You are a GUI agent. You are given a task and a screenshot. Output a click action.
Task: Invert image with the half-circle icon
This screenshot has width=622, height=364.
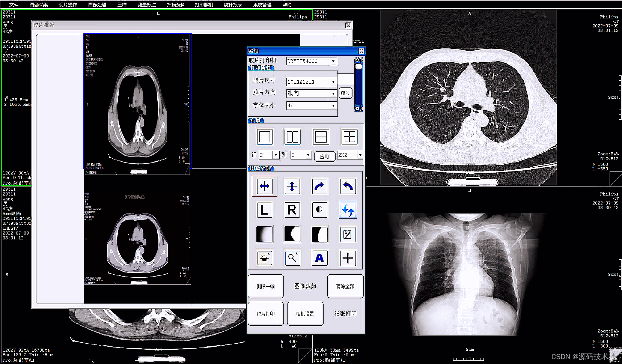coord(319,210)
